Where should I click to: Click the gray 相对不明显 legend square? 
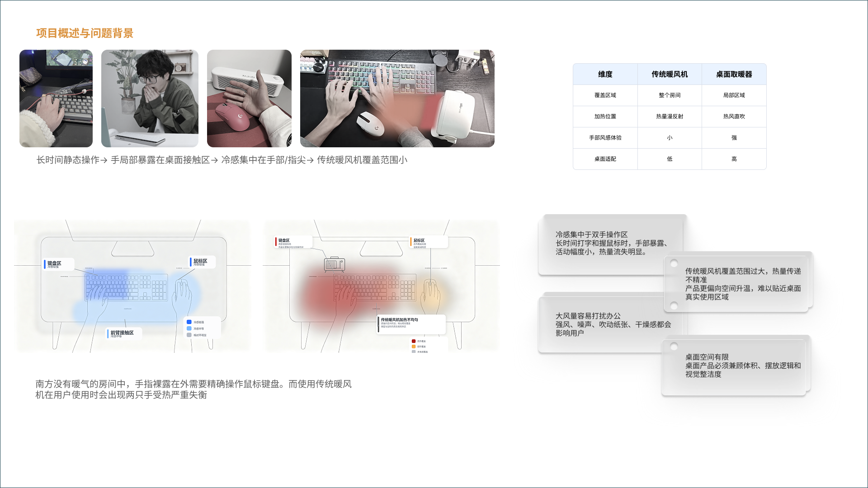(x=189, y=334)
